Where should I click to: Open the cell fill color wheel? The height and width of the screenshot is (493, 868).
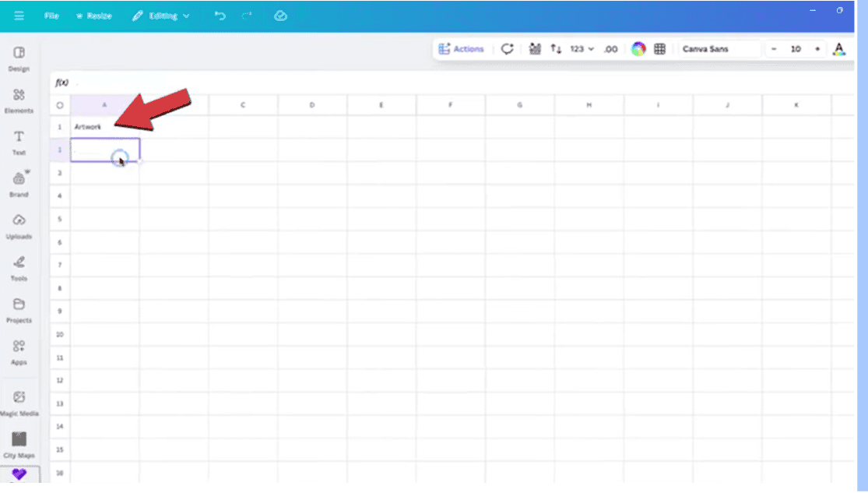click(x=638, y=49)
